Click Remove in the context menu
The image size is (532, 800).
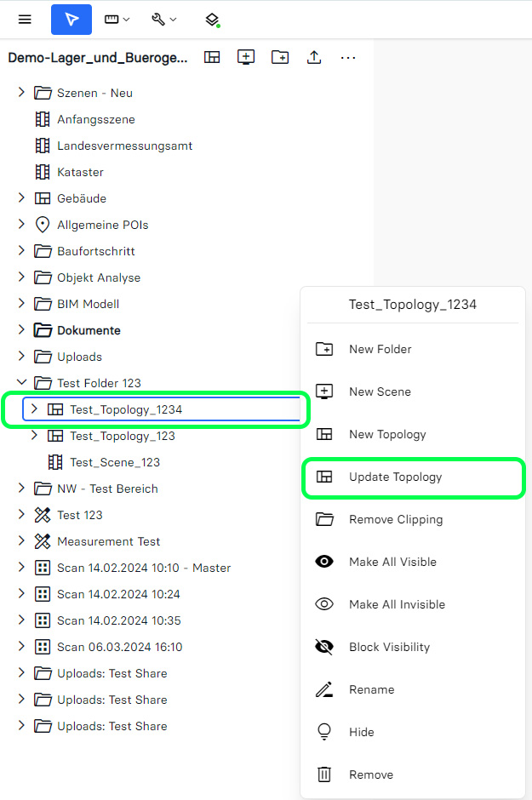(x=370, y=774)
